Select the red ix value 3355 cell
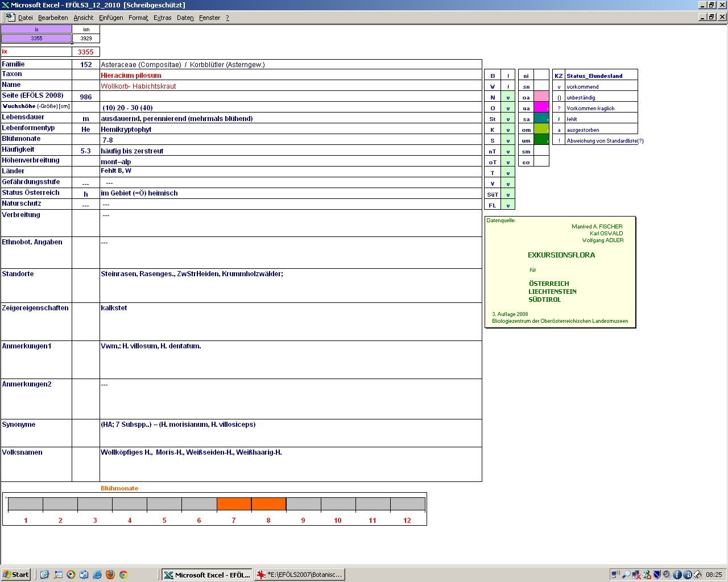728x582 pixels. [x=86, y=52]
